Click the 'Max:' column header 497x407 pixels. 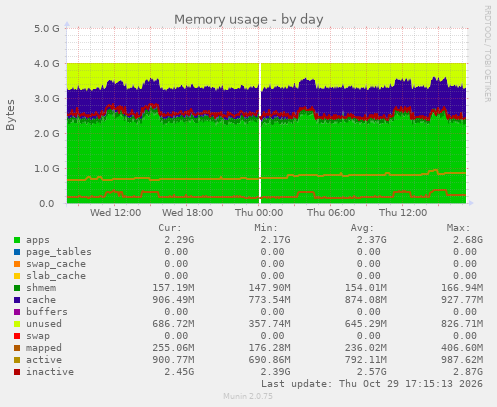point(459,228)
